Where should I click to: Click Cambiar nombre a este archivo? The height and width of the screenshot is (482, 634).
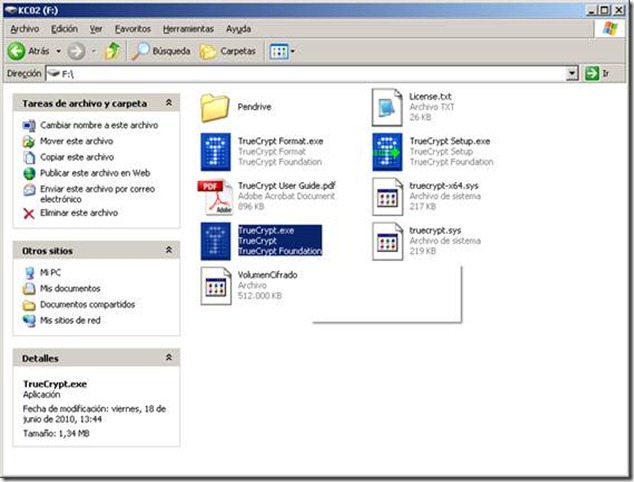99,125
